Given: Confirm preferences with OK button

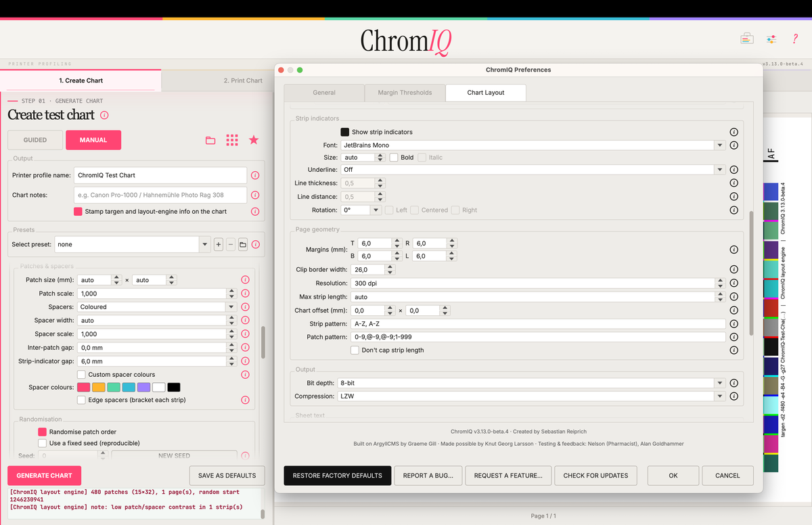Looking at the screenshot, I should pyautogui.click(x=673, y=476).
